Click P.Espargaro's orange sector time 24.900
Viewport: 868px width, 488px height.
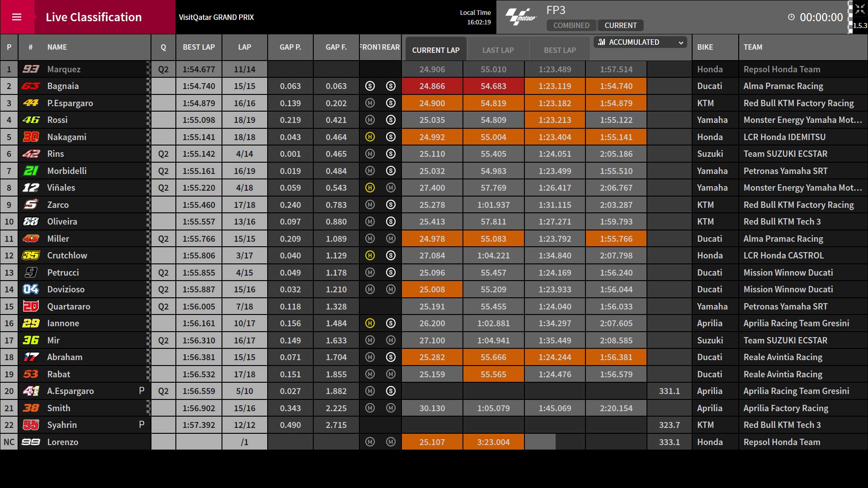(x=432, y=103)
